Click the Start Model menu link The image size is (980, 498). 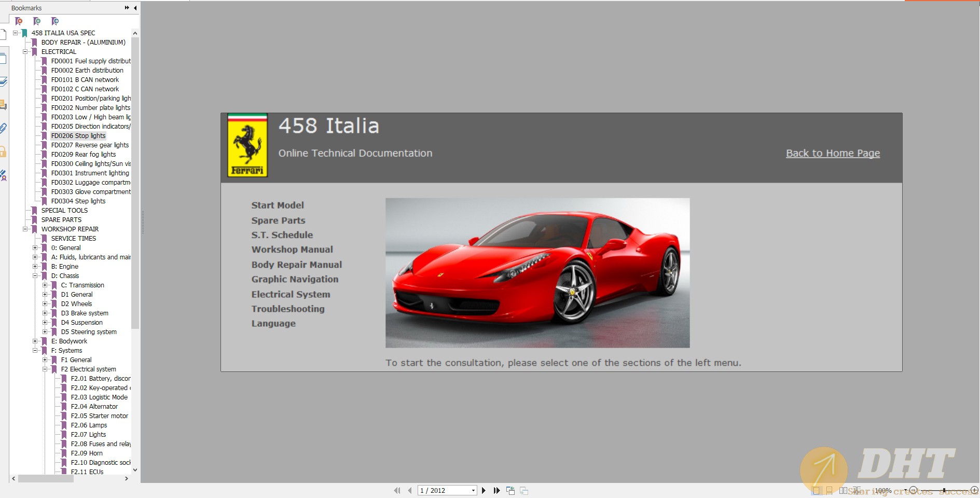coord(278,205)
